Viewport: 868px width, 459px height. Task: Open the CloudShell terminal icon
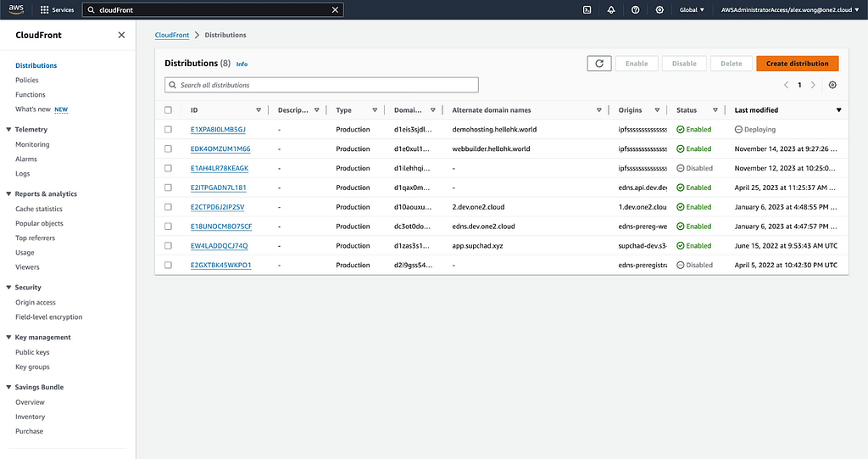point(587,10)
